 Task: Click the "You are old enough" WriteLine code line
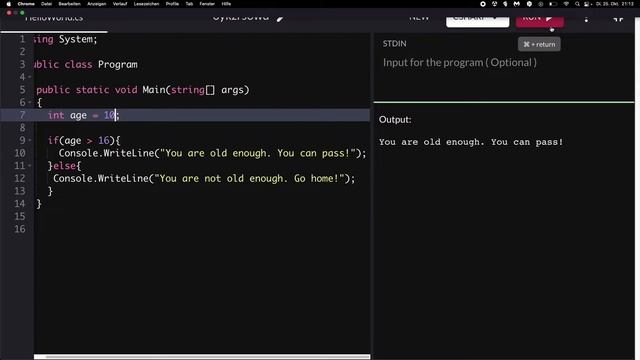[x=212, y=153]
